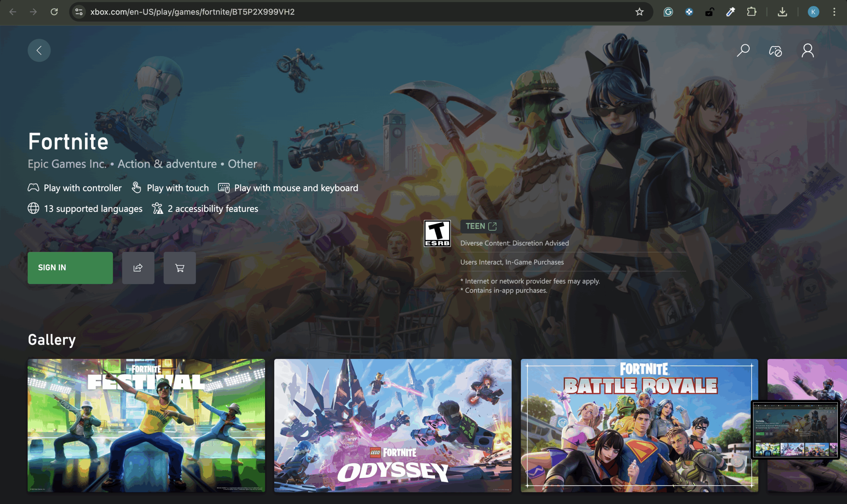Open the LEGO Fortnite Odyssey gallery image
Screen dimensions: 847x504
pos(393,425)
